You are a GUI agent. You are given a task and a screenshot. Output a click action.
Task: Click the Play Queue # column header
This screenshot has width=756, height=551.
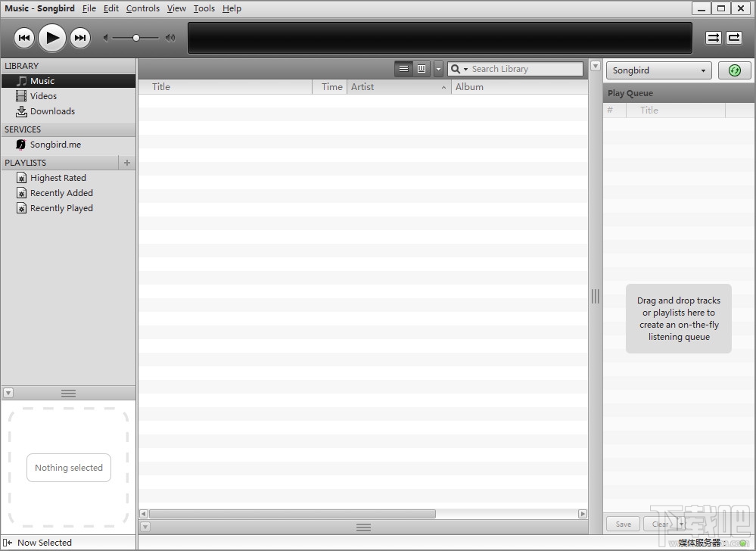614,111
